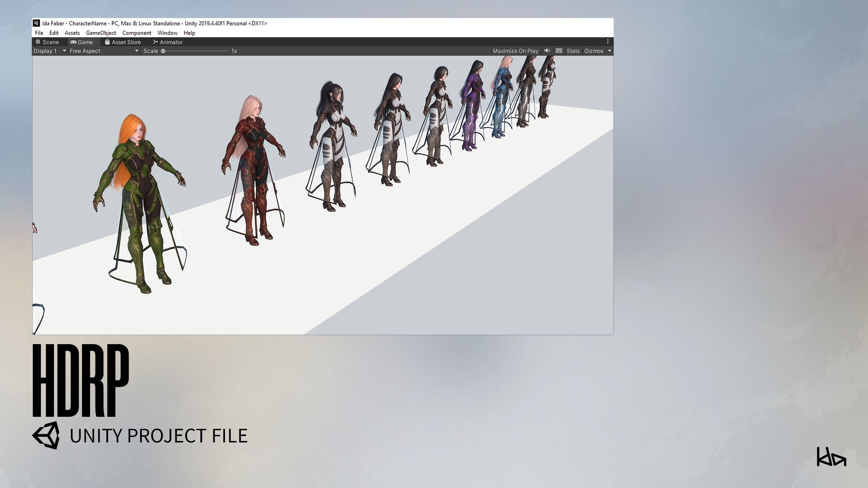Click the Asset Store bag icon

click(107, 42)
